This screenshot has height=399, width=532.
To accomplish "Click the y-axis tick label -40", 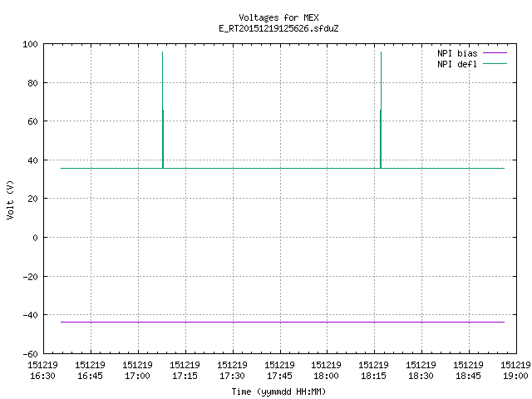I will point(30,315).
